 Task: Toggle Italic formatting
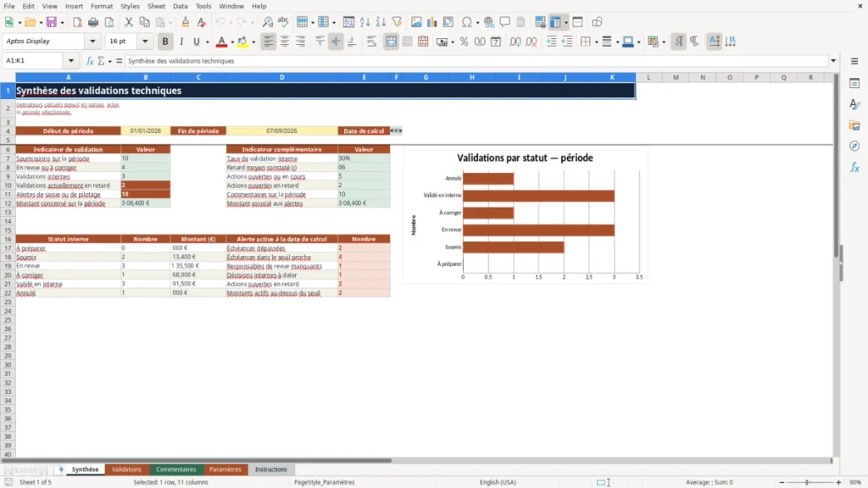[x=181, y=42]
